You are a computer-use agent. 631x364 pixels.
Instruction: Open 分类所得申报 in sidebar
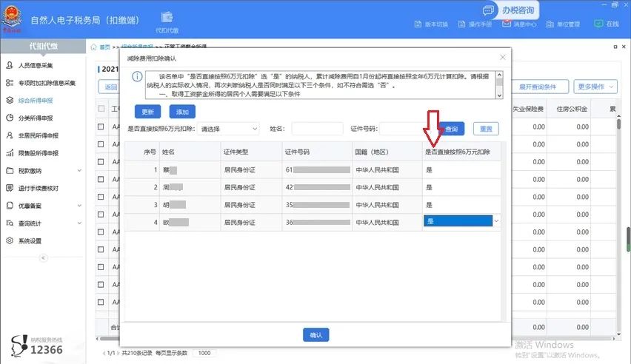point(36,118)
